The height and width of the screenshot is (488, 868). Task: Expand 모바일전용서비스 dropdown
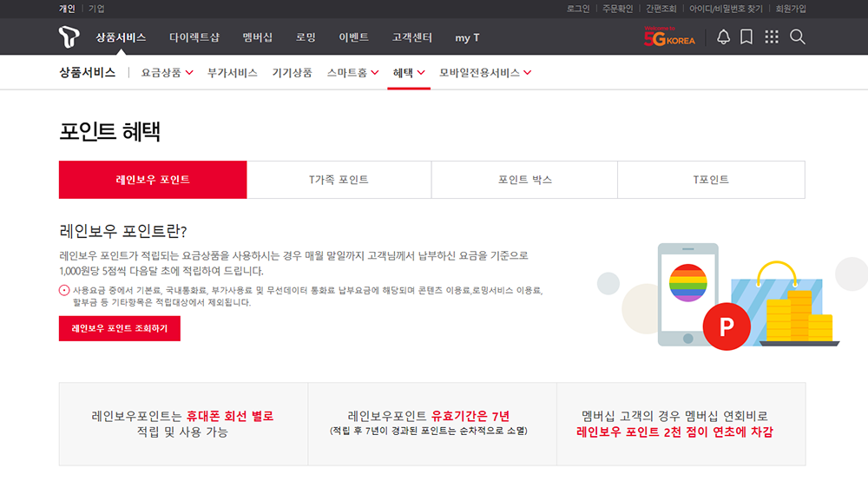[485, 73]
